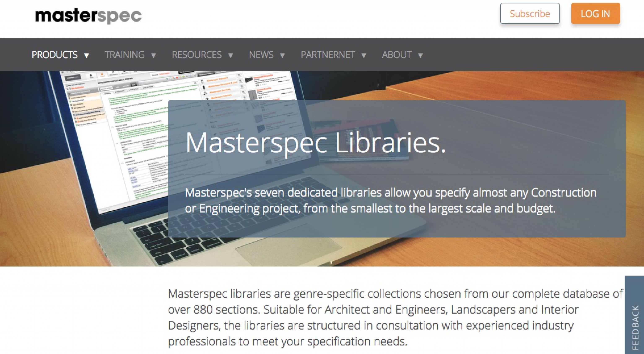Screen dimensions: 644x354
Task: Click the triangle next to PARTNERNET
Action: [x=364, y=55]
